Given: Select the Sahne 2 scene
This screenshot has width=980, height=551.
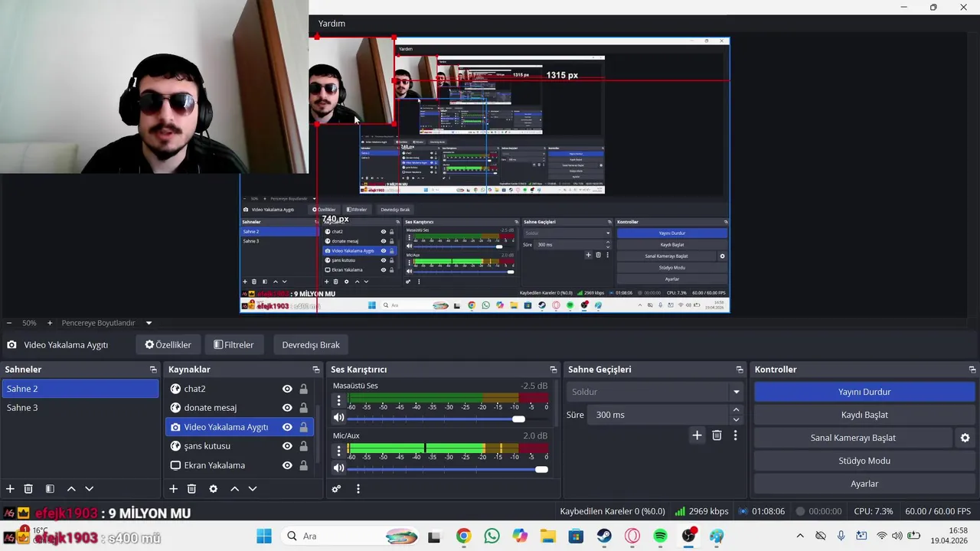Looking at the screenshot, I should [x=80, y=389].
